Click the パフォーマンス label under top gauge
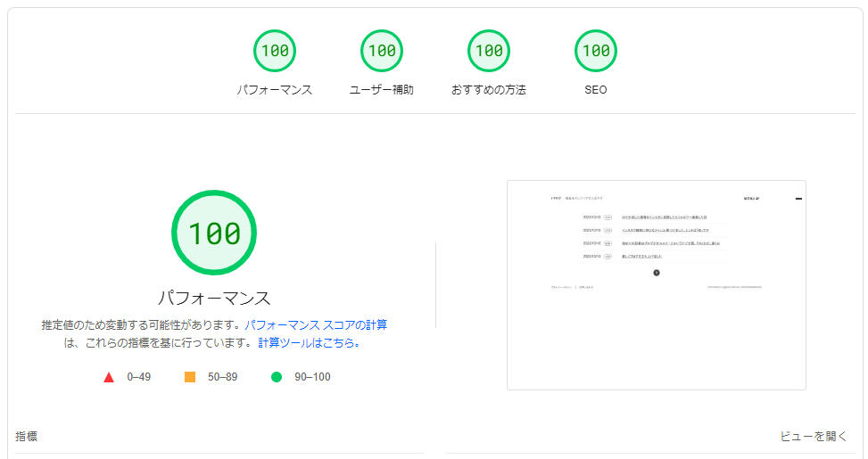The width and height of the screenshot is (868, 459). click(x=275, y=90)
